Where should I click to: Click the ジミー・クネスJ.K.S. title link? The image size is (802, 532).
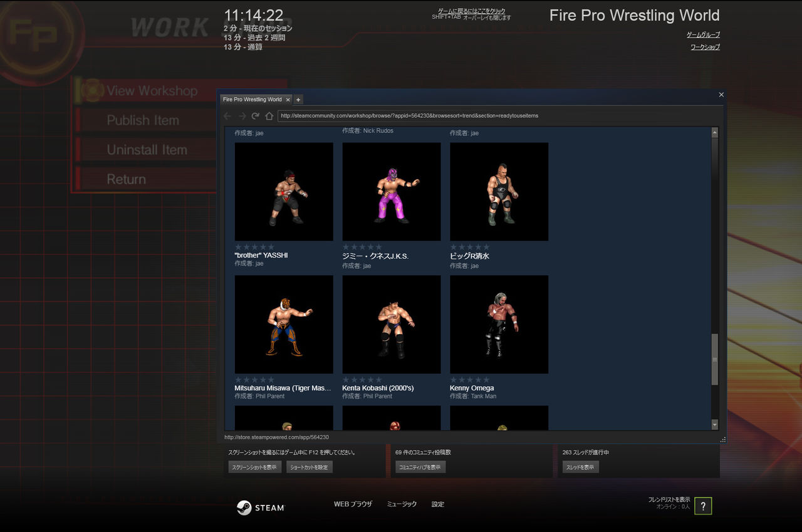[375, 256]
